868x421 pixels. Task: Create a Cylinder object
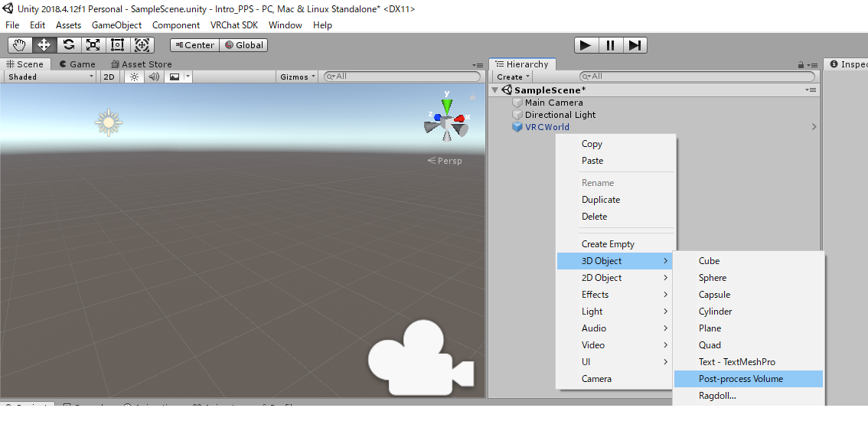(x=749, y=312)
